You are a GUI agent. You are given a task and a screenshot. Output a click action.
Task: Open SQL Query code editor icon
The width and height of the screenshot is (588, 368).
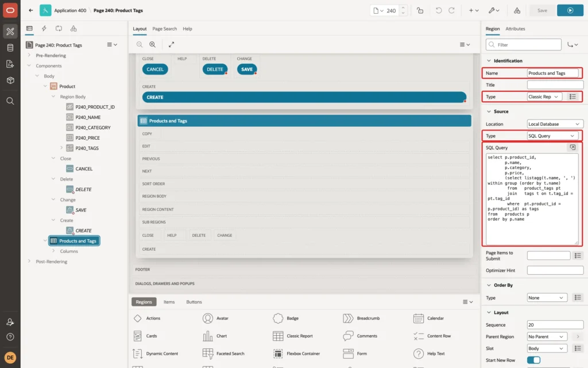[572, 147]
